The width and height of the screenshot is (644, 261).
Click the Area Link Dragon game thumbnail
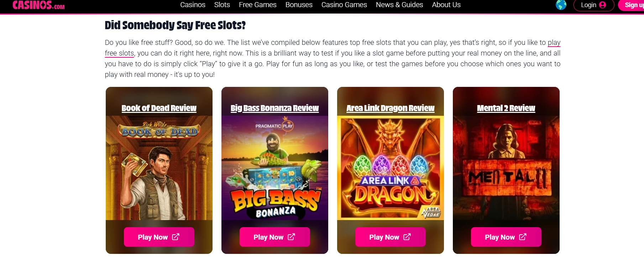coord(391,168)
